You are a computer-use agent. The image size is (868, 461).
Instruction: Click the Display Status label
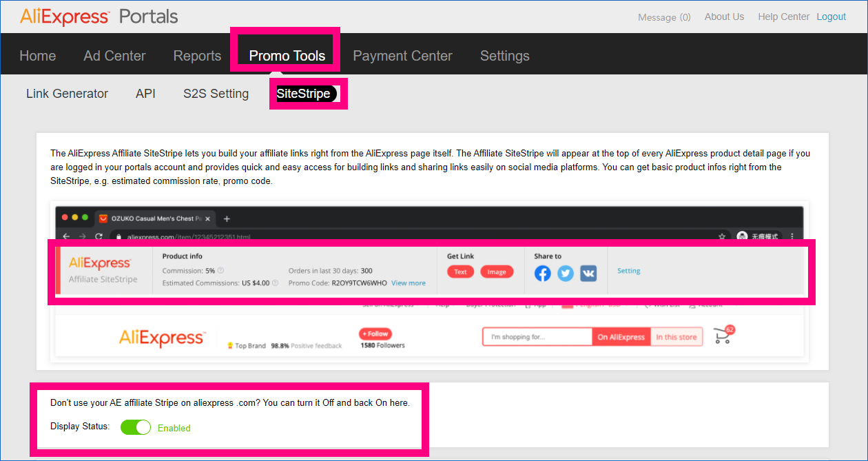pos(80,427)
